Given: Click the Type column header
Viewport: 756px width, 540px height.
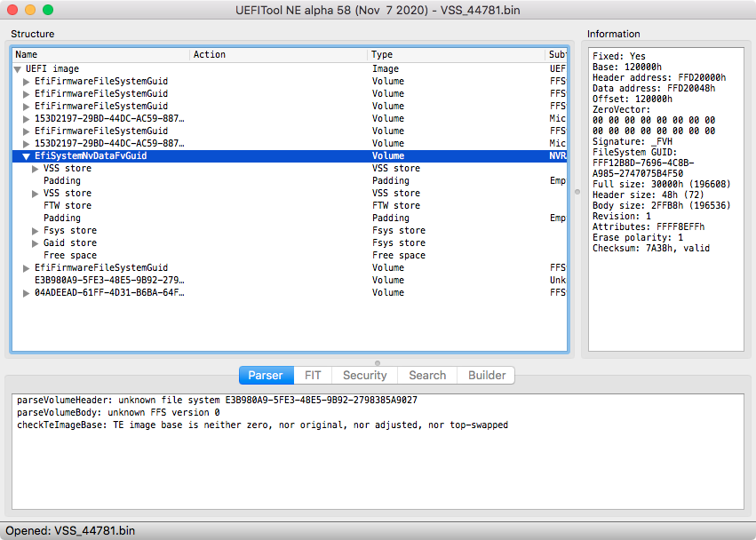Looking at the screenshot, I should 456,54.
